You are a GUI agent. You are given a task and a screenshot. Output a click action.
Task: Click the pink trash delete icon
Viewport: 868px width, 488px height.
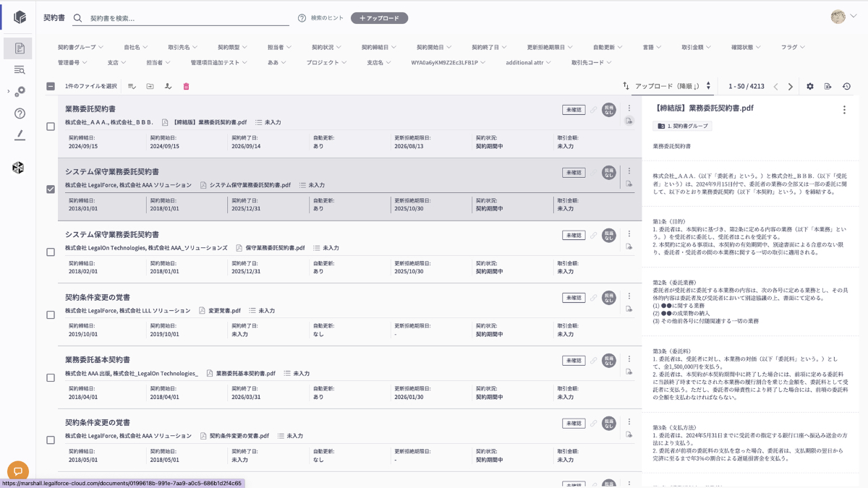[x=186, y=86]
